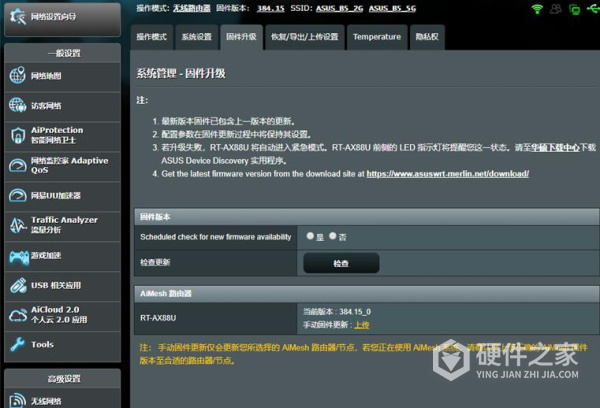Click the Network Map globe icon

point(18,75)
